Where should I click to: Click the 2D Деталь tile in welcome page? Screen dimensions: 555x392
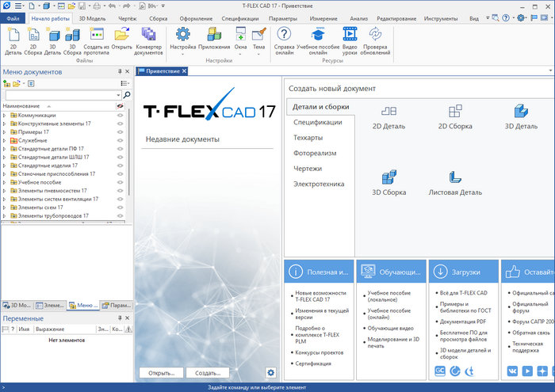point(388,117)
